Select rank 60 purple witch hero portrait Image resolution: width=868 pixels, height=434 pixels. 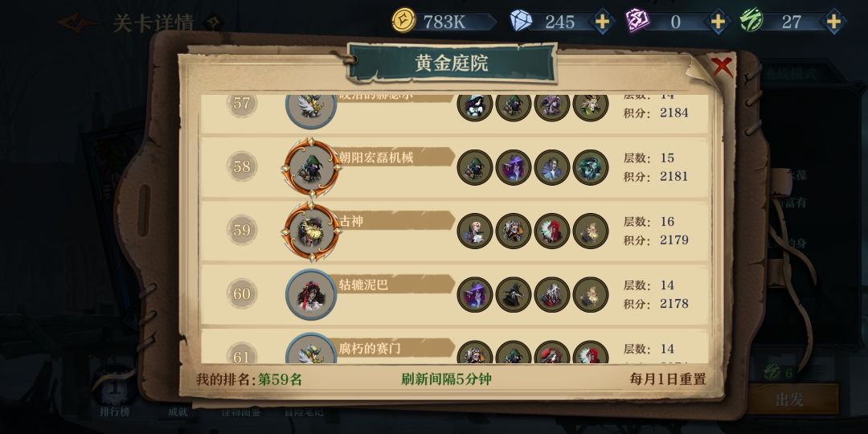point(475,294)
